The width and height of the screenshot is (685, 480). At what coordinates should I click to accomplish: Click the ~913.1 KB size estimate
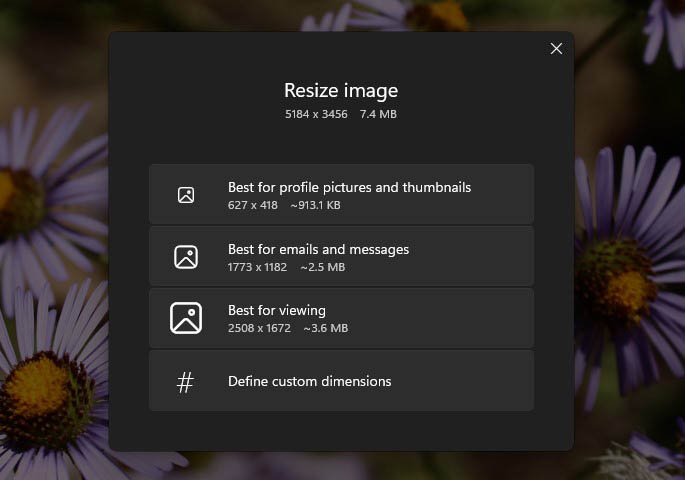point(315,205)
